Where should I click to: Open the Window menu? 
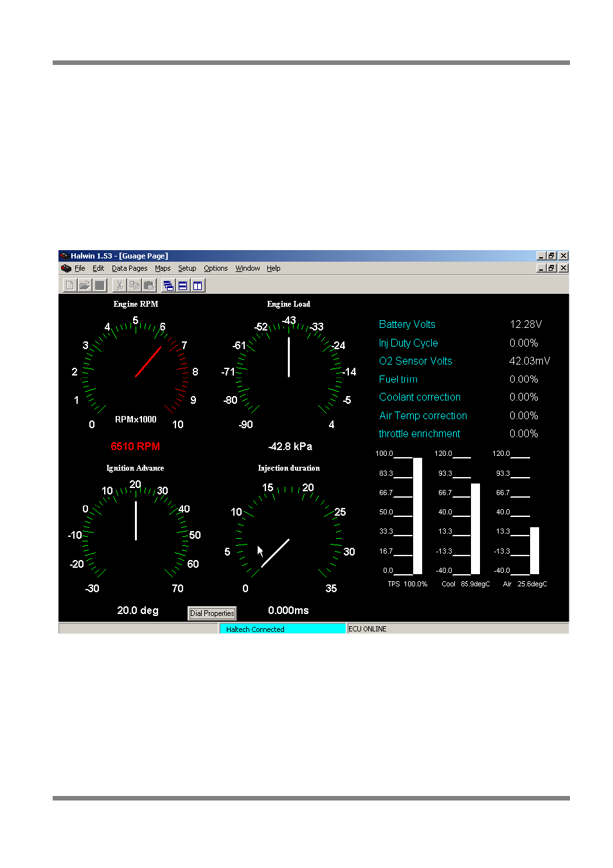click(247, 268)
